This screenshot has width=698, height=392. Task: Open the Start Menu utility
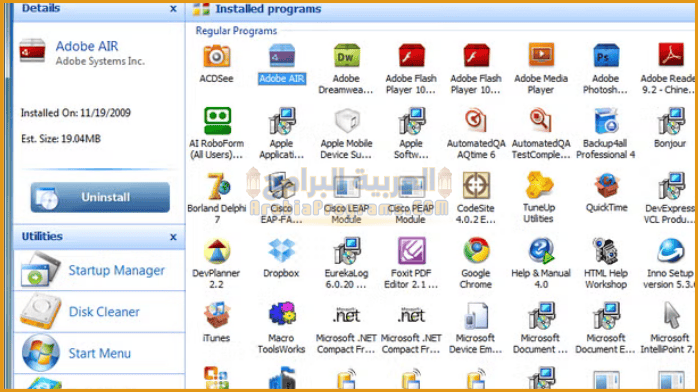(x=99, y=353)
